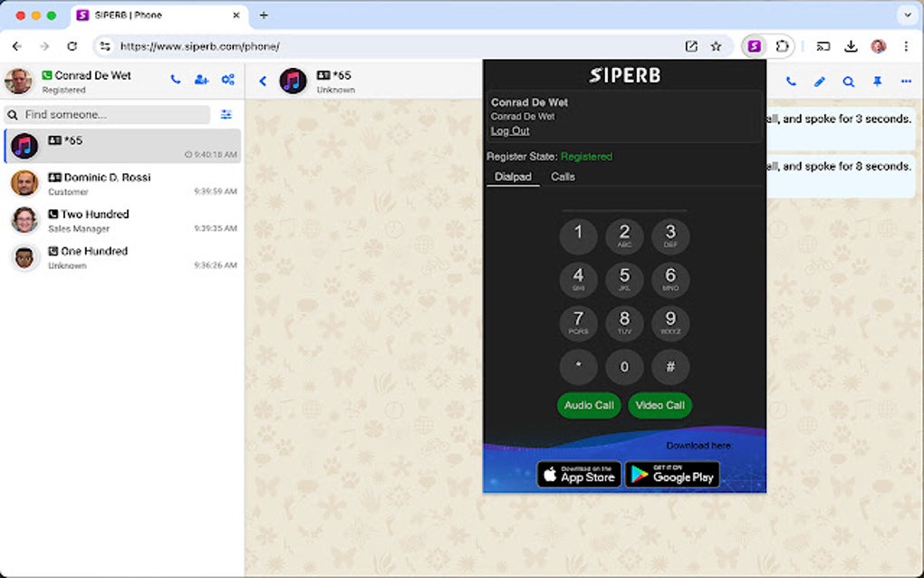Collapse the chat with the back chevron
This screenshot has width=924, height=578.
[x=263, y=80]
